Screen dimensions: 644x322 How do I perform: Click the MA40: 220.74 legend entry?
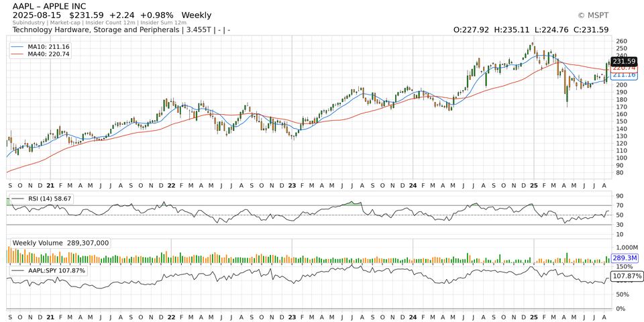click(x=40, y=54)
